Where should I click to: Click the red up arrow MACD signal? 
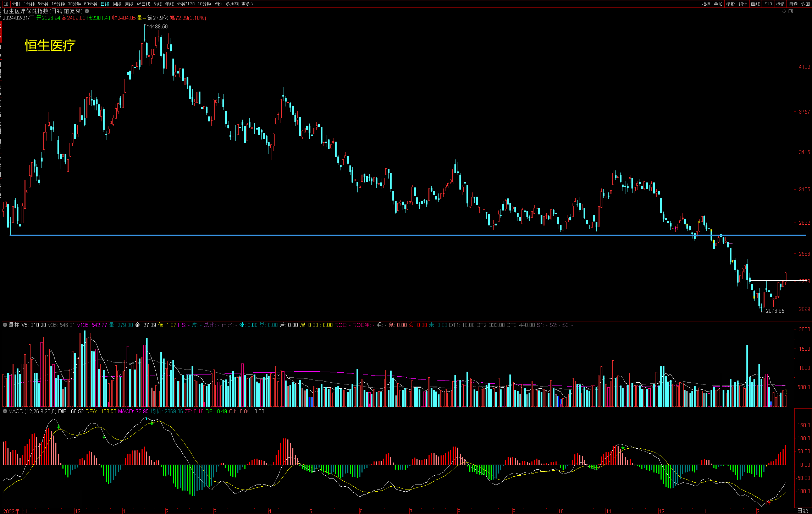pyautogui.click(x=769, y=503)
